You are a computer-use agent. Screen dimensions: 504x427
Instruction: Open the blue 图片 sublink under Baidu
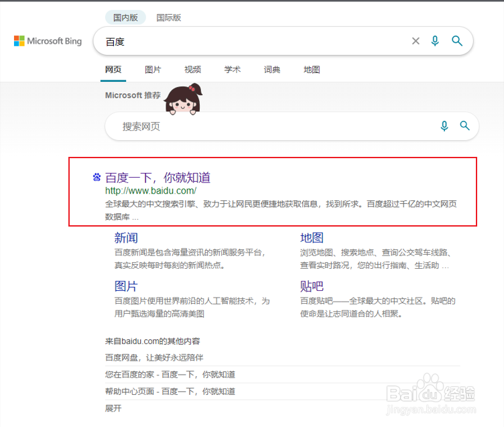(126, 286)
